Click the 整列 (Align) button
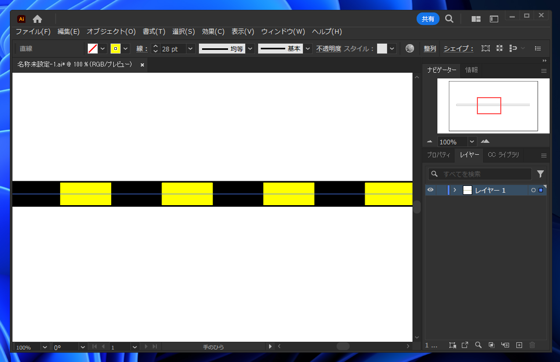This screenshot has height=362, width=560. pyautogui.click(x=430, y=49)
